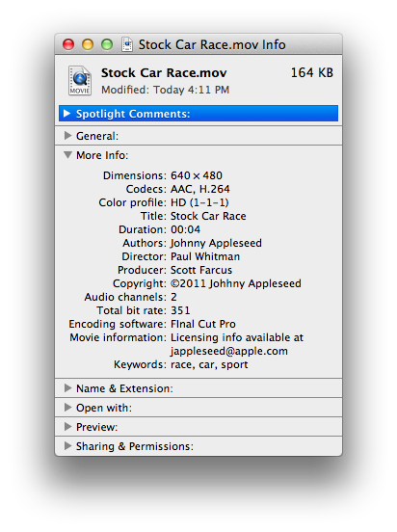Zoom window with the green button
397x532 pixels.
coord(107,44)
